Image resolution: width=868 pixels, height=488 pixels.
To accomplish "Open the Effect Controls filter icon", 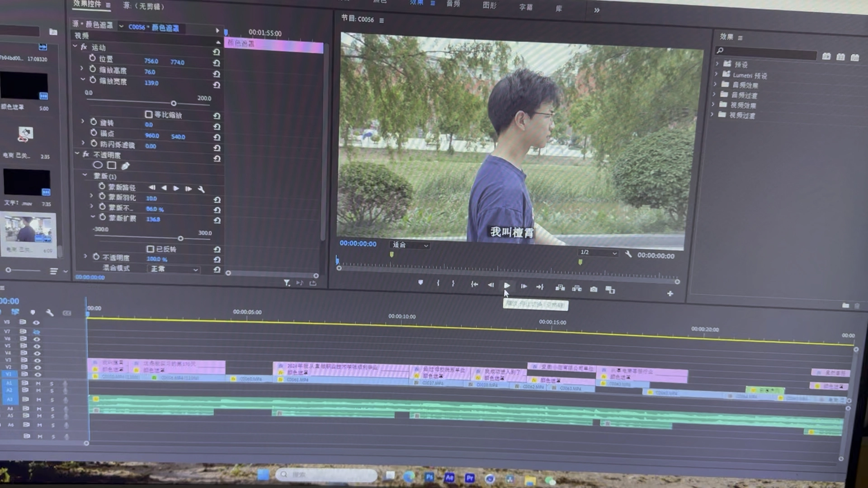I will click(287, 282).
